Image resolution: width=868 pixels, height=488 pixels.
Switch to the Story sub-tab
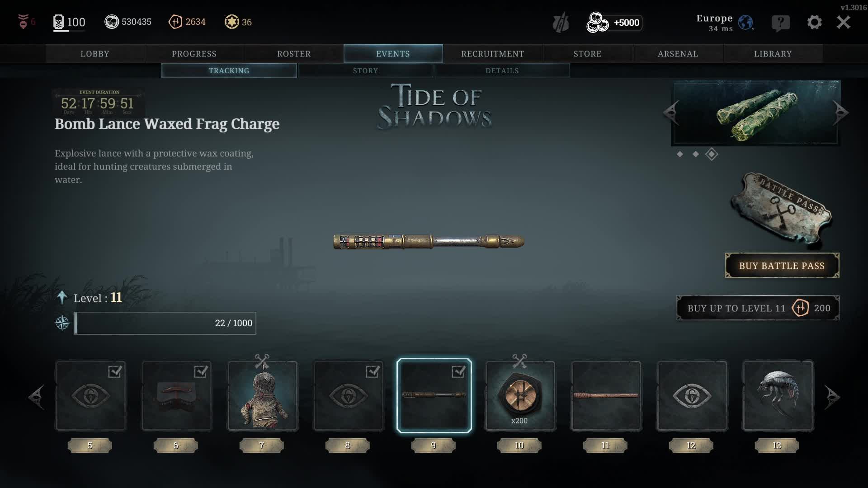(365, 70)
